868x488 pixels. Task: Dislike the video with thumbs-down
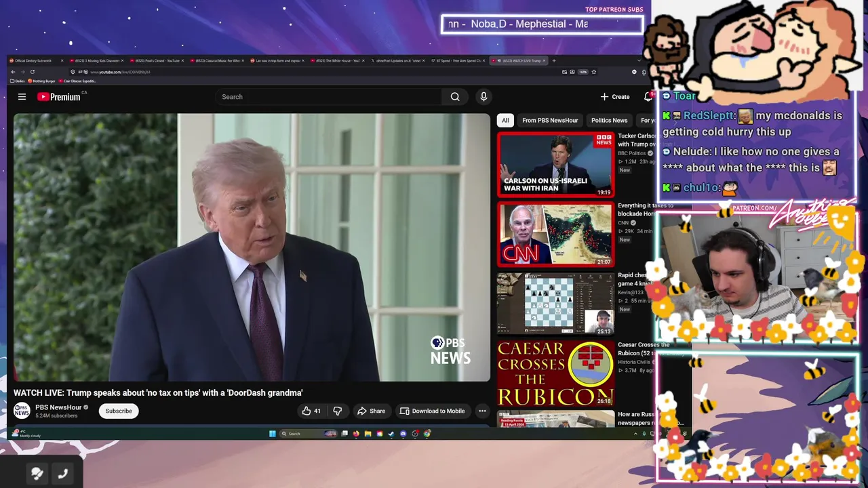point(337,411)
